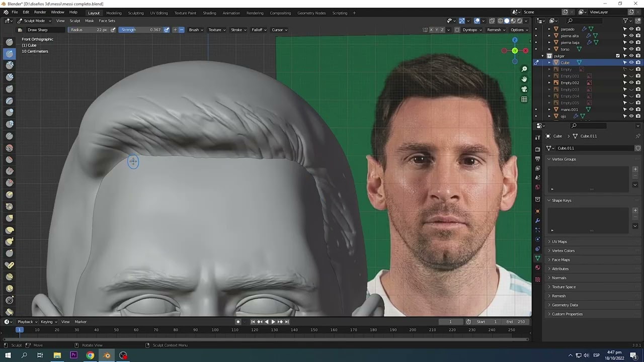This screenshot has height=362, width=644.
Task: Open the Brush settings dropdown
Action: 196,30
